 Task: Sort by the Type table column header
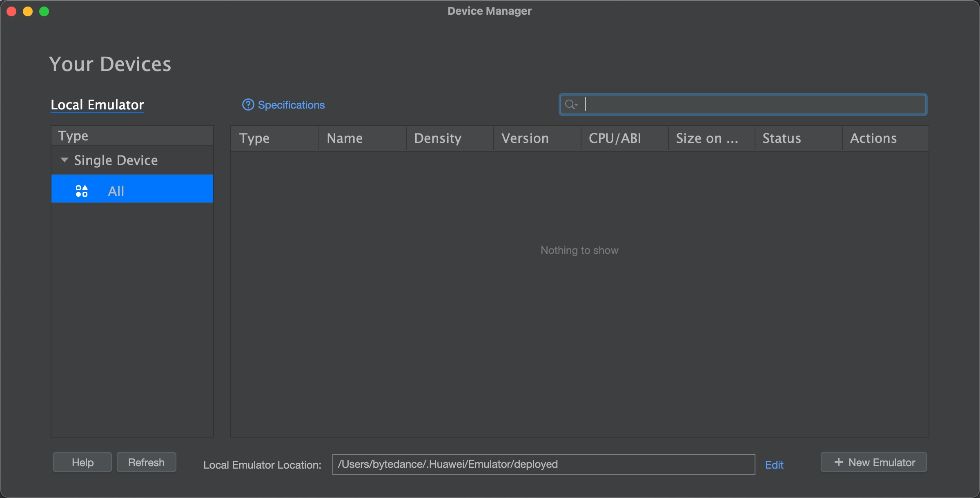[275, 138]
